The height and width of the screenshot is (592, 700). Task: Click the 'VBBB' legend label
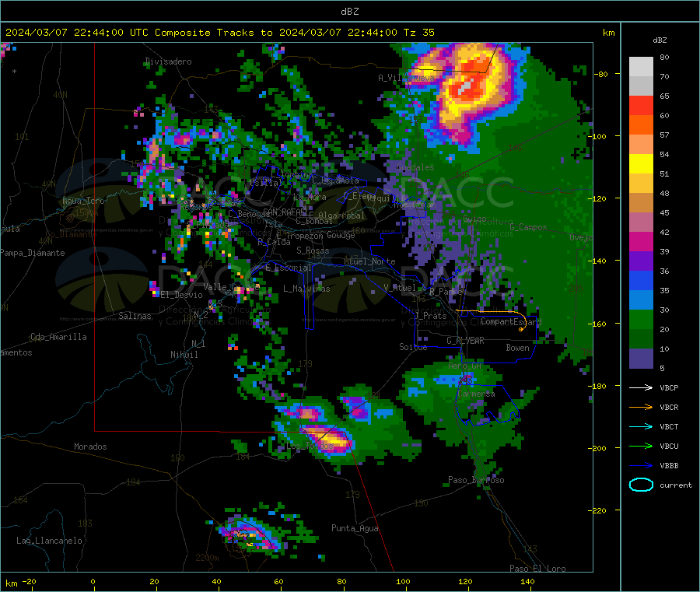669,466
